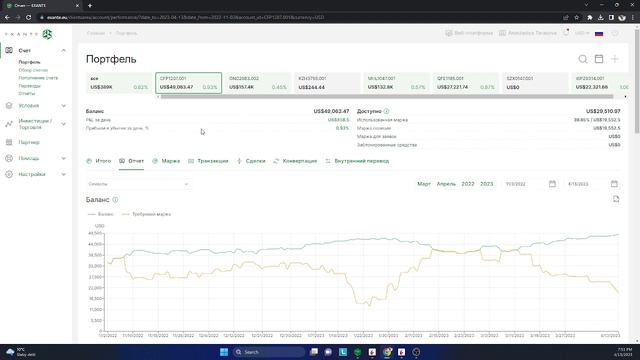Viewport: 640px width, 360px height.
Task: Open the Windows Start button on taskbar
Action: (224, 352)
